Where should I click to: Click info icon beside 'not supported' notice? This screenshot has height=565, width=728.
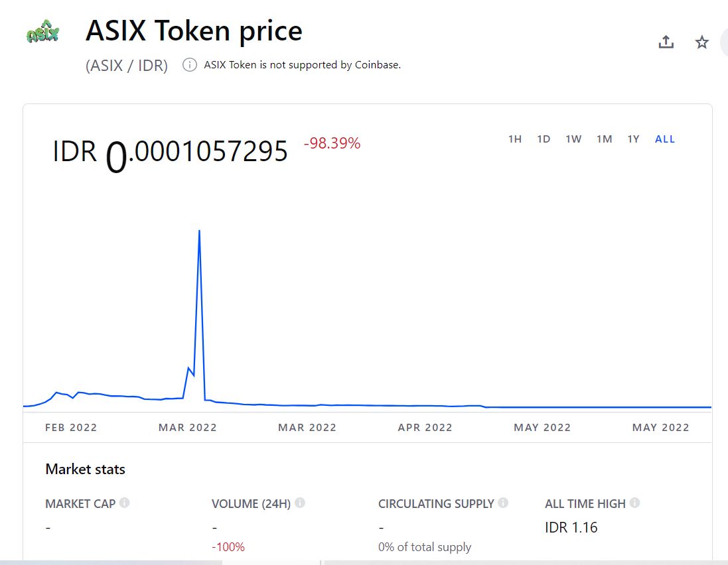pyautogui.click(x=190, y=65)
